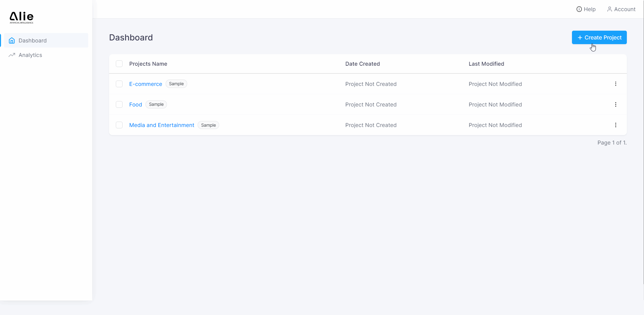Click the Sample tag beside E-commerce

pos(176,84)
